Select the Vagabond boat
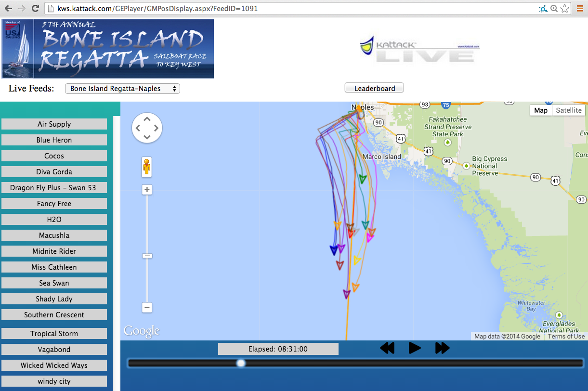This screenshot has width=588, height=391. 54,350
